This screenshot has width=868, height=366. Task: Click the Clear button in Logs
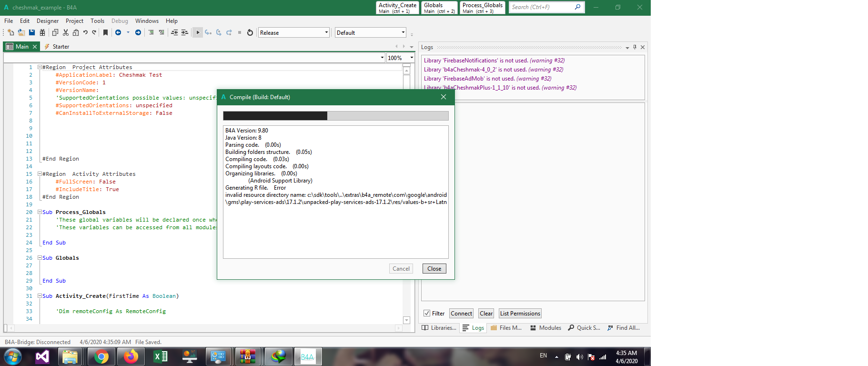(x=486, y=314)
